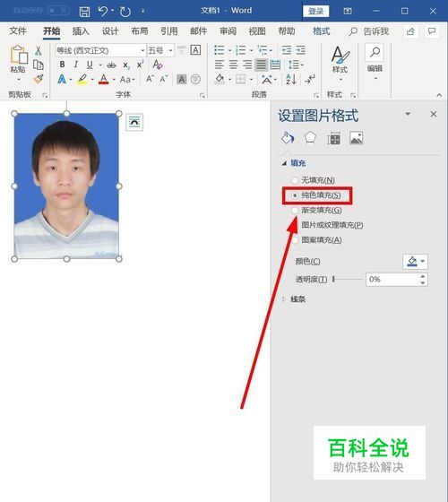Click the bullet list icon
Screen dimensions: 448x502
click(x=220, y=50)
